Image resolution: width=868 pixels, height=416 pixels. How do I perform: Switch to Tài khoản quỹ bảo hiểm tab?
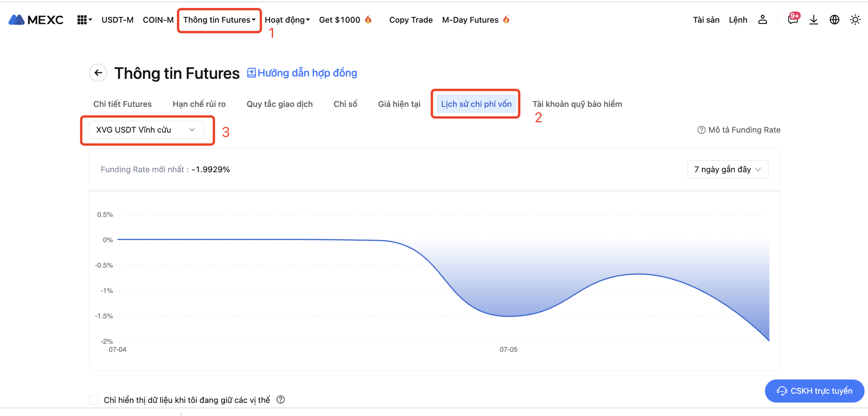click(x=577, y=104)
